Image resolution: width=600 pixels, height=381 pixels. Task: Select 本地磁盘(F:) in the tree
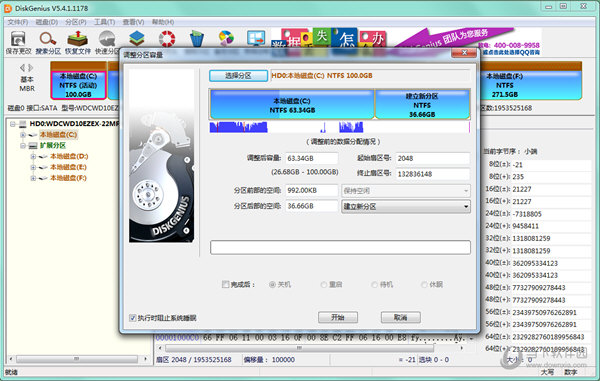point(68,178)
